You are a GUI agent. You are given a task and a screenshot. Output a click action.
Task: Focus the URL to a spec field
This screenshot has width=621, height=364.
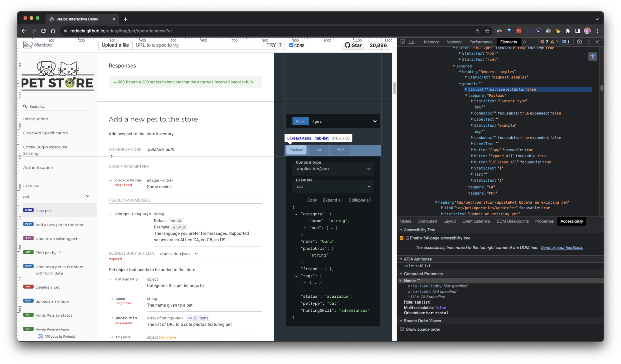(198, 45)
